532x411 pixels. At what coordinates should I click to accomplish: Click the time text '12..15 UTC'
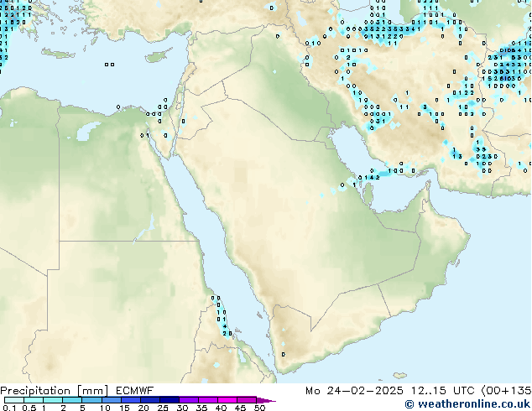(x=442, y=391)
